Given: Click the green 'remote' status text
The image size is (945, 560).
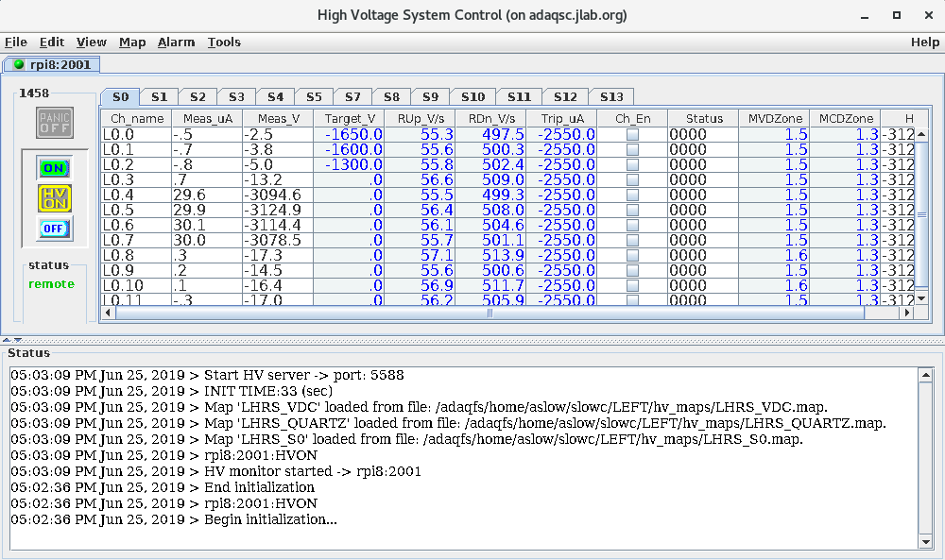Looking at the screenshot, I should [x=51, y=284].
